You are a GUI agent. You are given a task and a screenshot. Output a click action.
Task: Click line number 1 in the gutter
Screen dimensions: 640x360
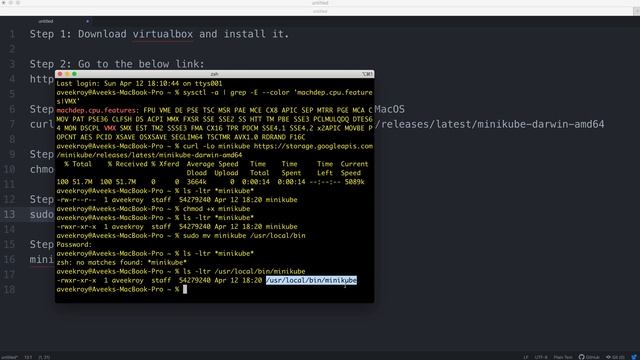[x=12, y=34]
